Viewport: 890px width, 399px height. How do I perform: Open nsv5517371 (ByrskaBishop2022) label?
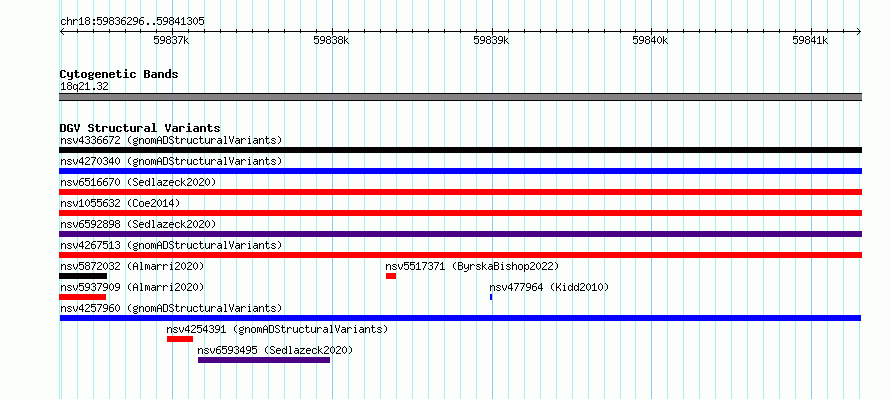[472, 266]
